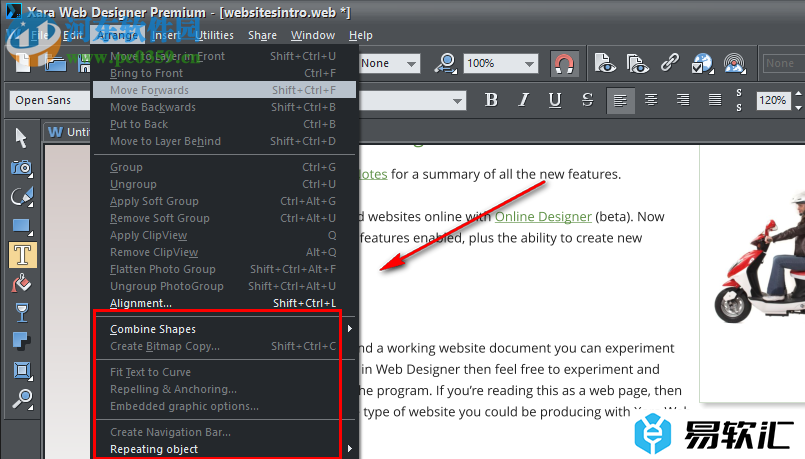Choose Create Bitmap Copy... entry

coord(224,346)
